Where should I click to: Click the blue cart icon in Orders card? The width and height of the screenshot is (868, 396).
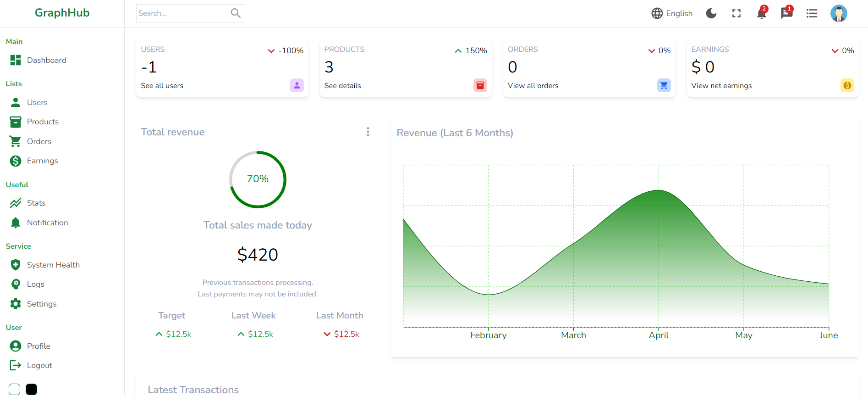click(663, 85)
